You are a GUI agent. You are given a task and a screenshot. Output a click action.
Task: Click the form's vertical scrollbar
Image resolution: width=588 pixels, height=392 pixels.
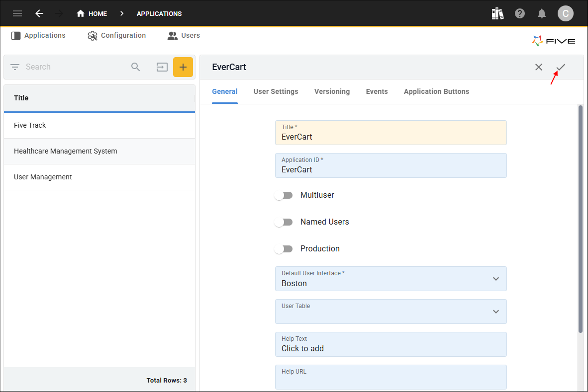(580, 219)
